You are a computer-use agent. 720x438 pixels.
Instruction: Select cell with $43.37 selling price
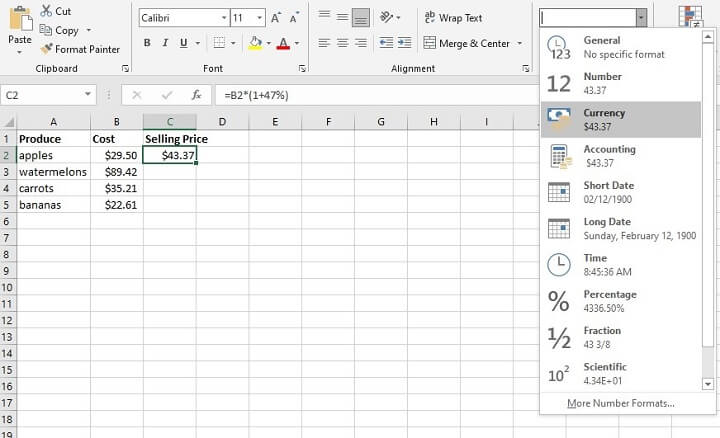click(x=170, y=155)
